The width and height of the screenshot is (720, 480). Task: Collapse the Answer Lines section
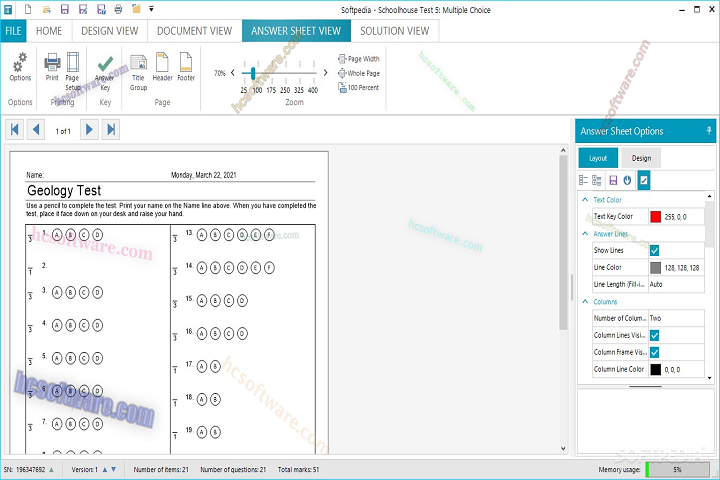coord(585,234)
